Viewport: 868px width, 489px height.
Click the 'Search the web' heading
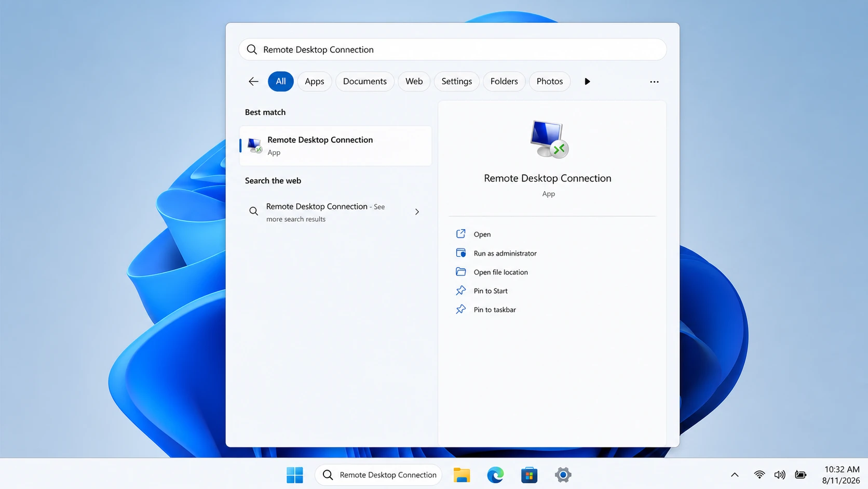273,181
